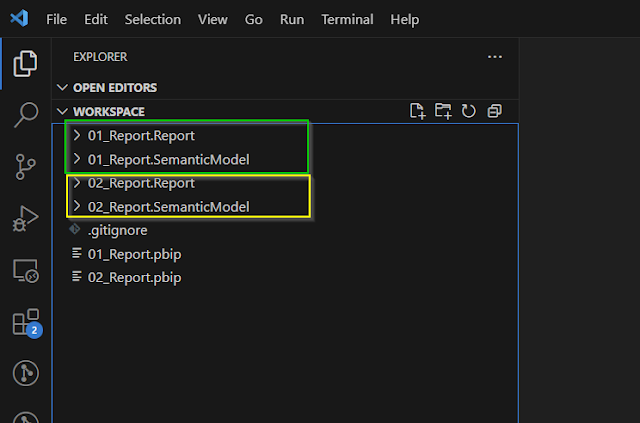Collapse the Open Editors section
Image resolution: width=640 pixels, height=423 pixels.
(x=62, y=87)
